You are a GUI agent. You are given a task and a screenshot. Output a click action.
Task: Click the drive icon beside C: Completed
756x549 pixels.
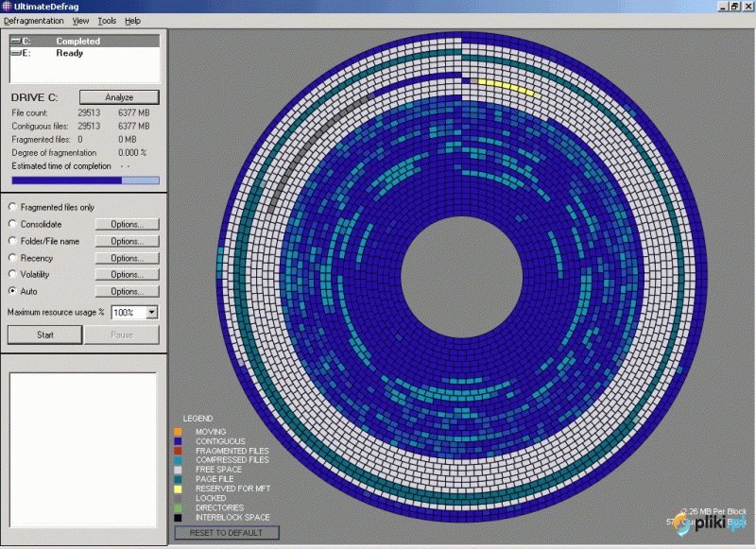coord(16,41)
